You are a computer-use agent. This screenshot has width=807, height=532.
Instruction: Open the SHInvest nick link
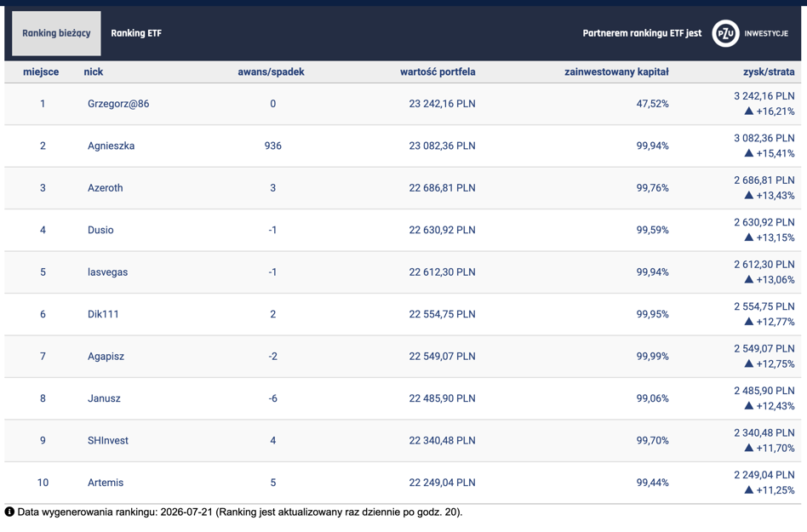[108, 440]
